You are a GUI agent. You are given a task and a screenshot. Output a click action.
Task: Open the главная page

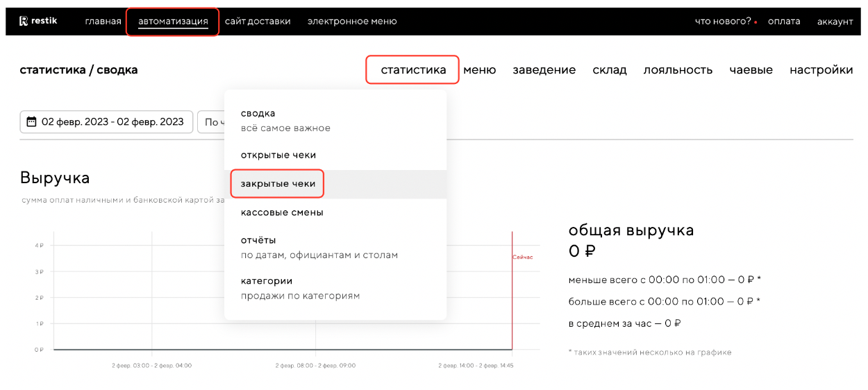click(103, 22)
